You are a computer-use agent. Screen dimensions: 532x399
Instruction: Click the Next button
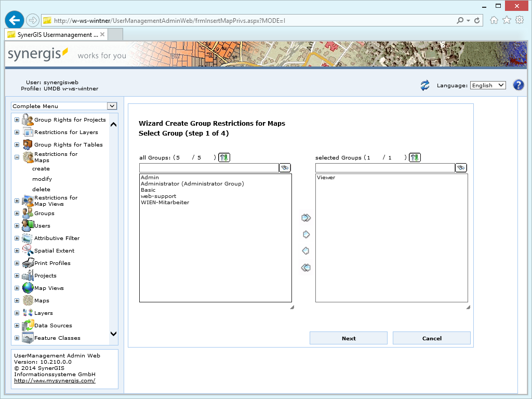348,338
